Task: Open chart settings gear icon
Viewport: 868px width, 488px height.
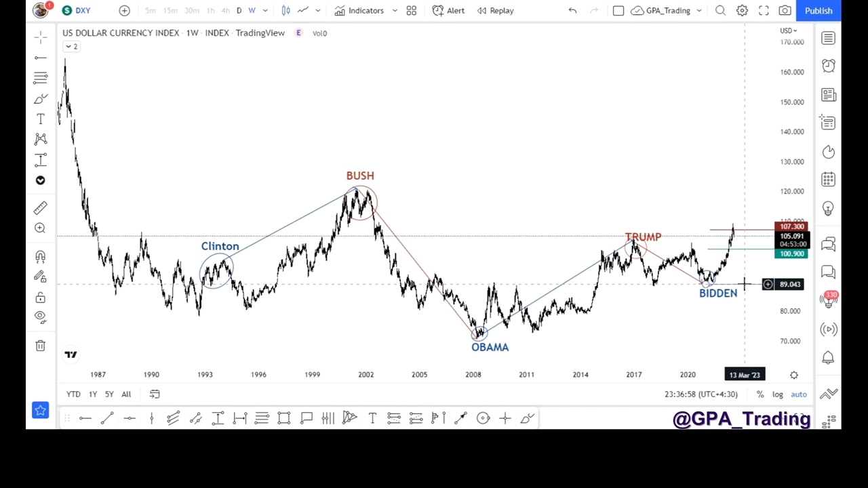Action: 742,11
